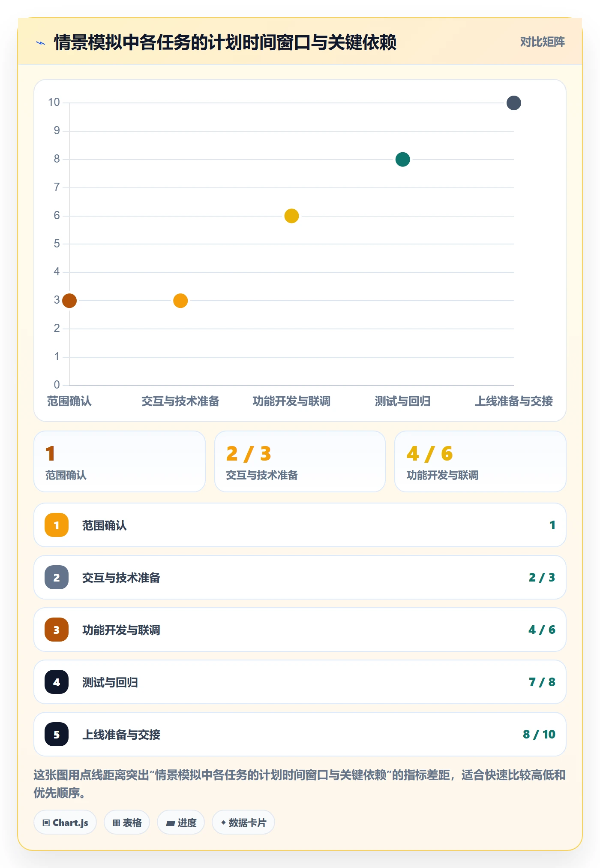Viewport: 600px width, 868px height.
Task: Open the summary card showing 4 / 6
Action: tap(480, 461)
